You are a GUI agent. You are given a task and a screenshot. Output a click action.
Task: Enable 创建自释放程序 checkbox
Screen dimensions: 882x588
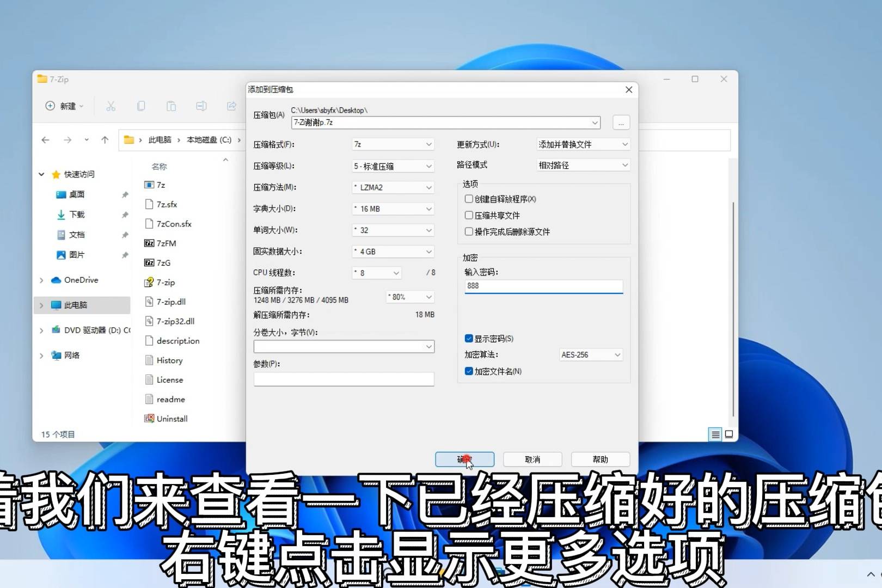click(469, 199)
